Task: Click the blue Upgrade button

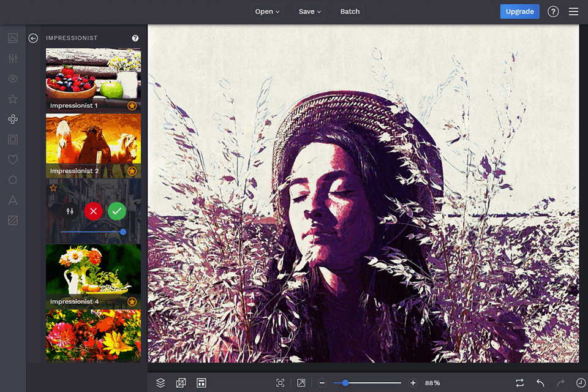Action: click(519, 12)
